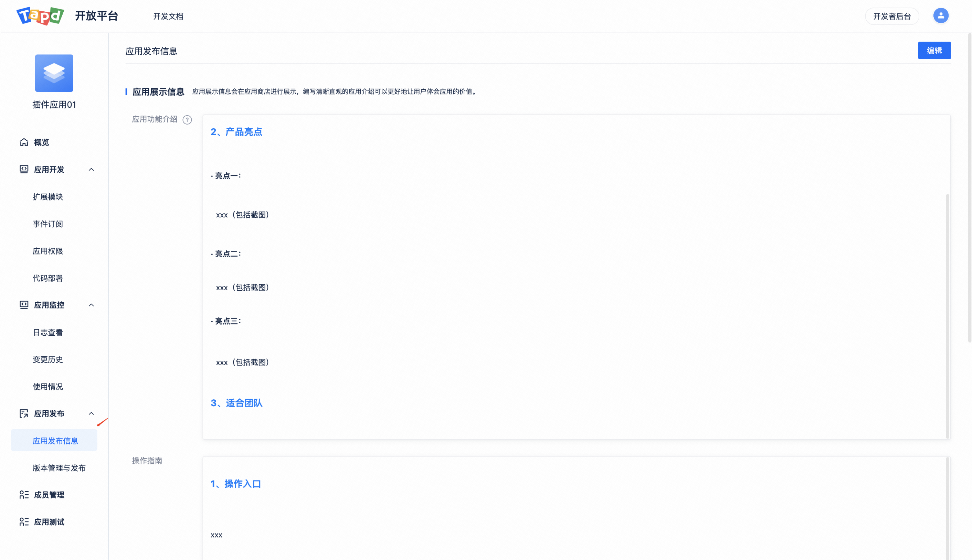
Task: Click the 应用开发 section icon
Action: tap(24, 169)
